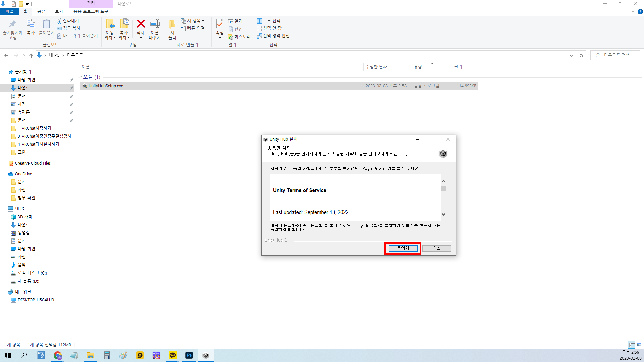
Task: Switch to the 공유 (Share) ribbon tab
Action: [41, 11]
